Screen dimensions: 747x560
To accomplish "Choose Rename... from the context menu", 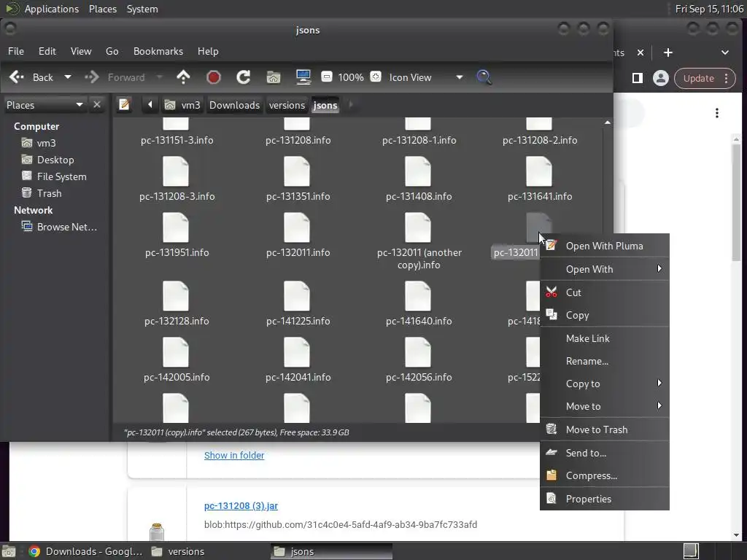I will [605, 361].
